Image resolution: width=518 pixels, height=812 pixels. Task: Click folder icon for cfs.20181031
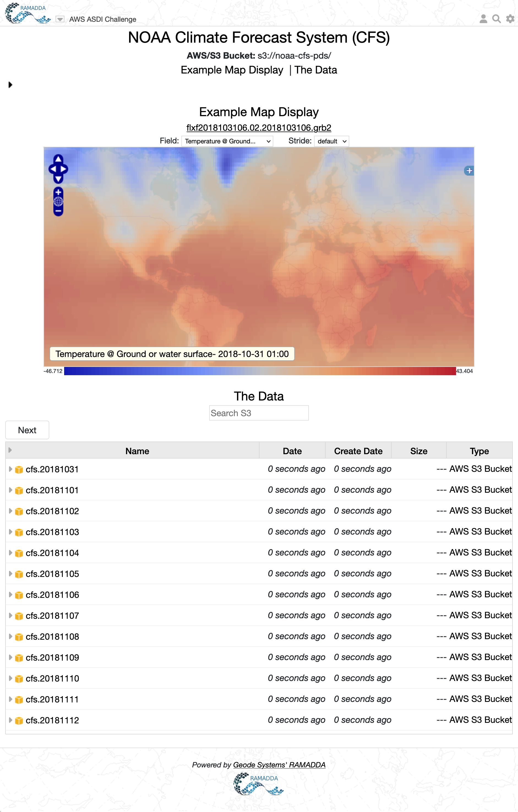click(19, 470)
